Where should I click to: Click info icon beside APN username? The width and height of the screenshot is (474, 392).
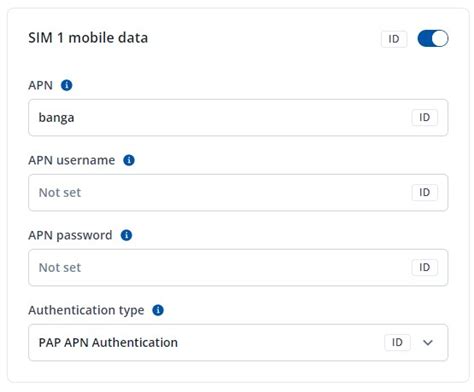pos(129,160)
